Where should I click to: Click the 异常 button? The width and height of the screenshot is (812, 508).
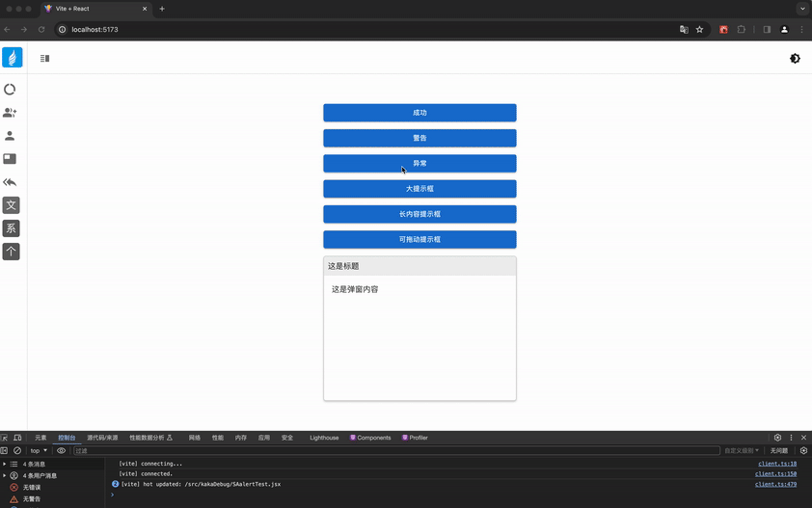pyautogui.click(x=420, y=164)
